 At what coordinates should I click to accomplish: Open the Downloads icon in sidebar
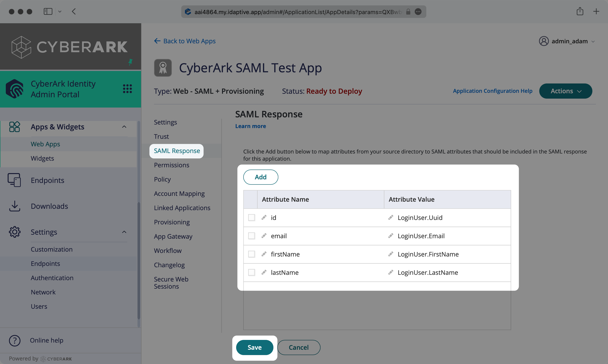point(14,206)
